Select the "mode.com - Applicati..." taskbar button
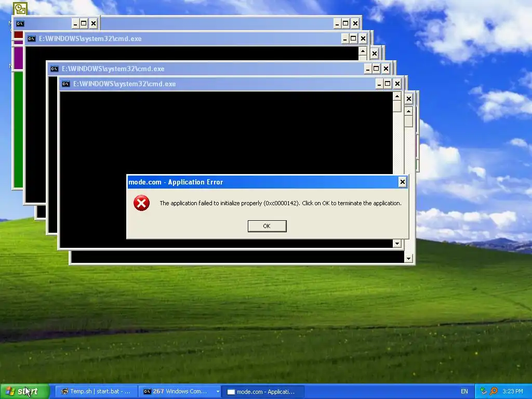 263,392
